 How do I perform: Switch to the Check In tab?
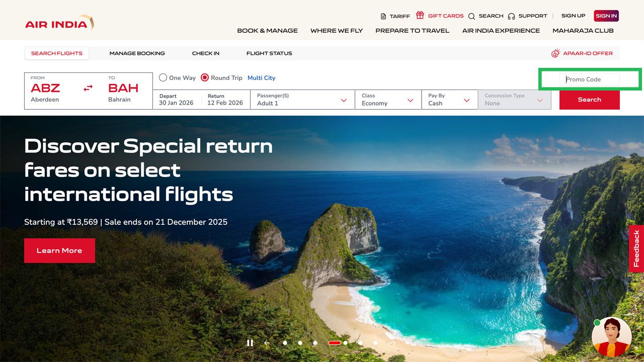[206, 53]
